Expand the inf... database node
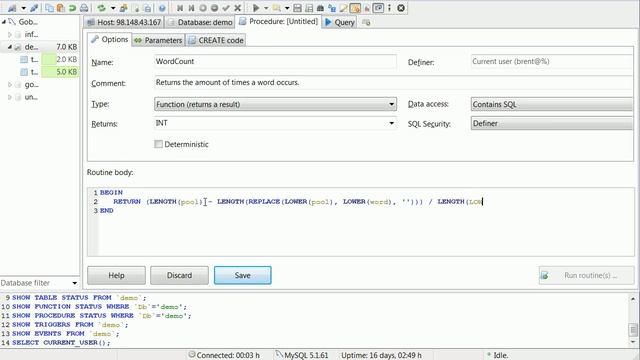The image size is (640, 360). coord(10,35)
